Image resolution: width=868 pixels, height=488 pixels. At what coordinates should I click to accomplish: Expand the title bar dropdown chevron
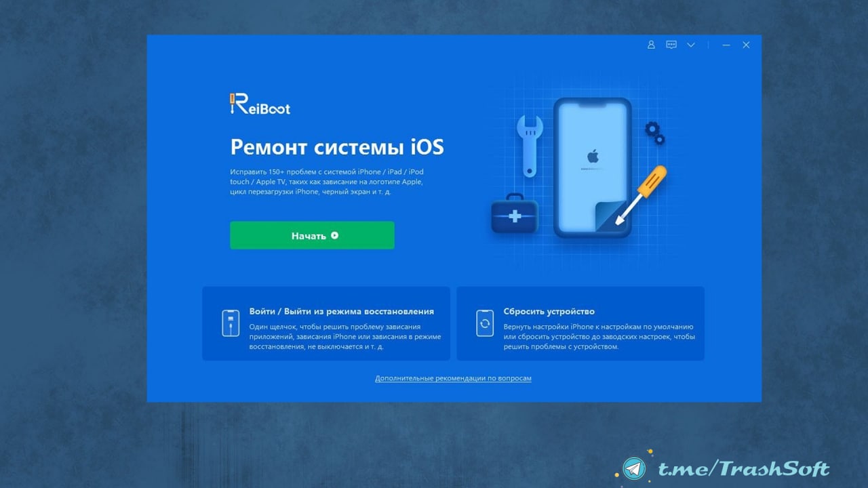(691, 45)
